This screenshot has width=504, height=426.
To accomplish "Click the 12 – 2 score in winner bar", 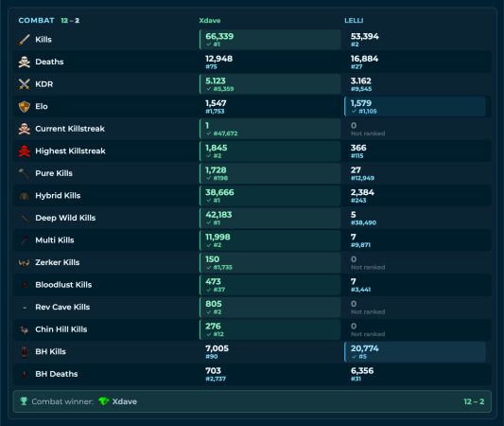I will [x=474, y=401].
